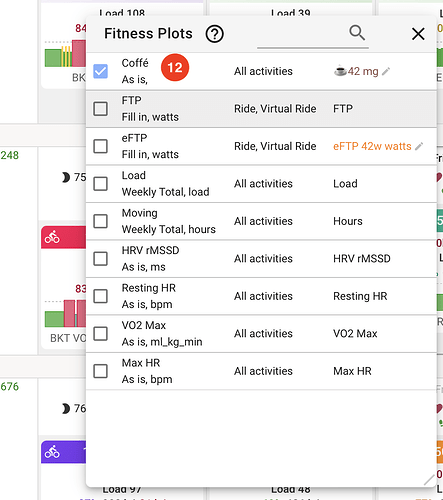Click the pink cycling activity icon
Image resolution: width=443 pixels, height=500 pixels.
coord(52,237)
